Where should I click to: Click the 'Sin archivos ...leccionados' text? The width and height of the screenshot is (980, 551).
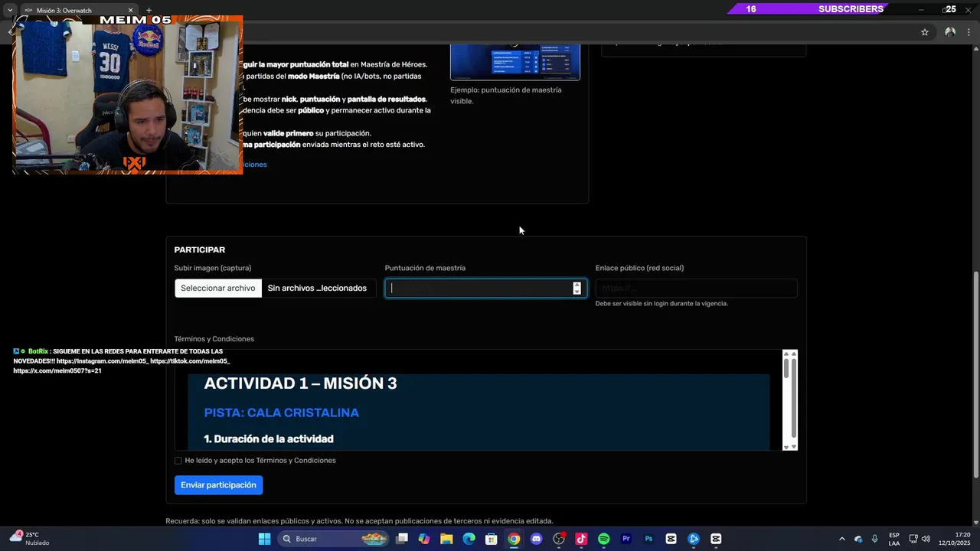pos(317,288)
